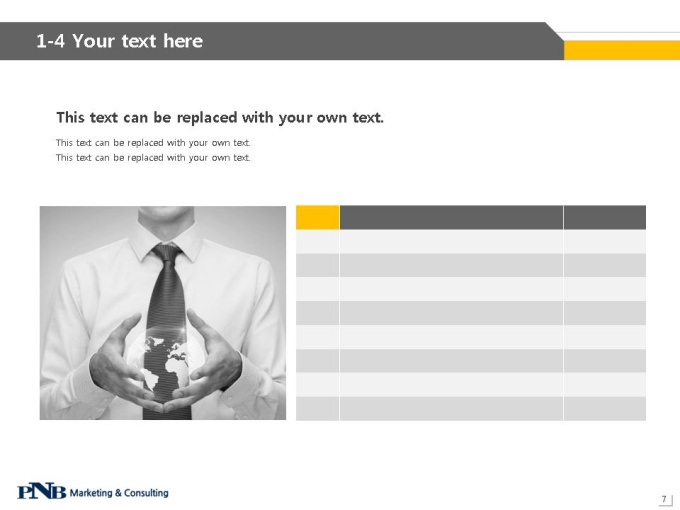Click the first small subtitle text line

(x=153, y=143)
